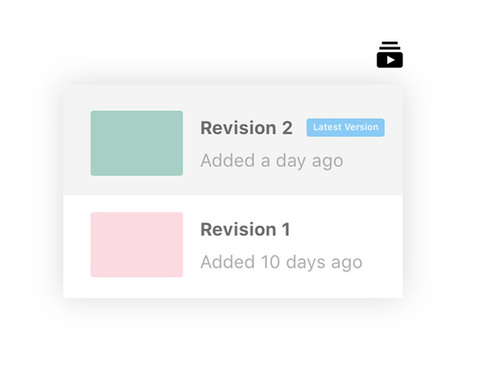This screenshot has width=480, height=371.
Task: Select the highlighted Revision 2 row background
Action: [x=233, y=140]
